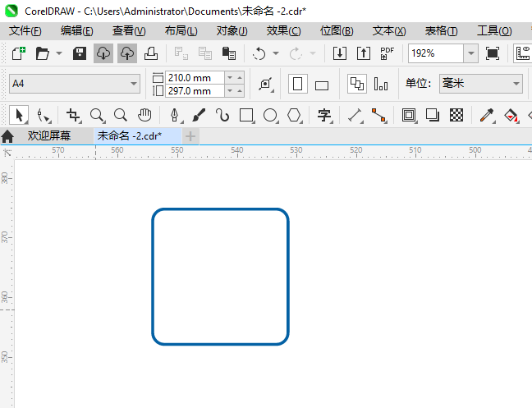Publish to PDF using the PDF icon
This screenshot has height=408, width=532.
click(388, 53)
